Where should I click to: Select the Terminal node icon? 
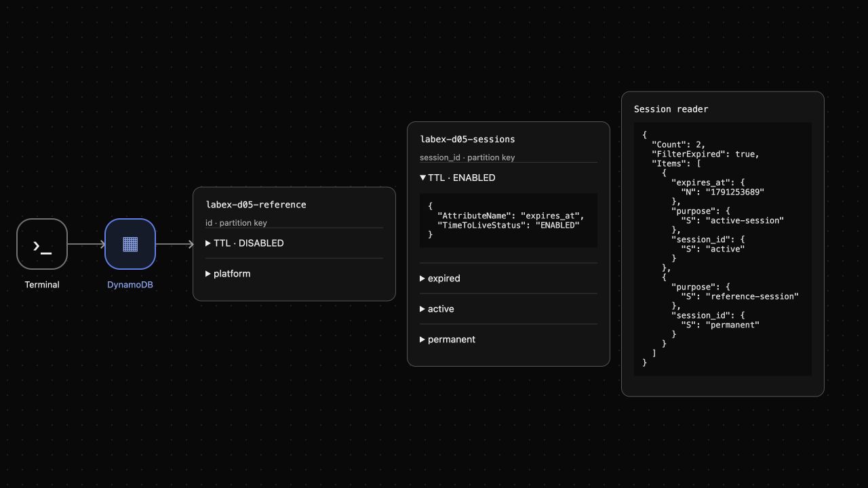coord(42,244)
